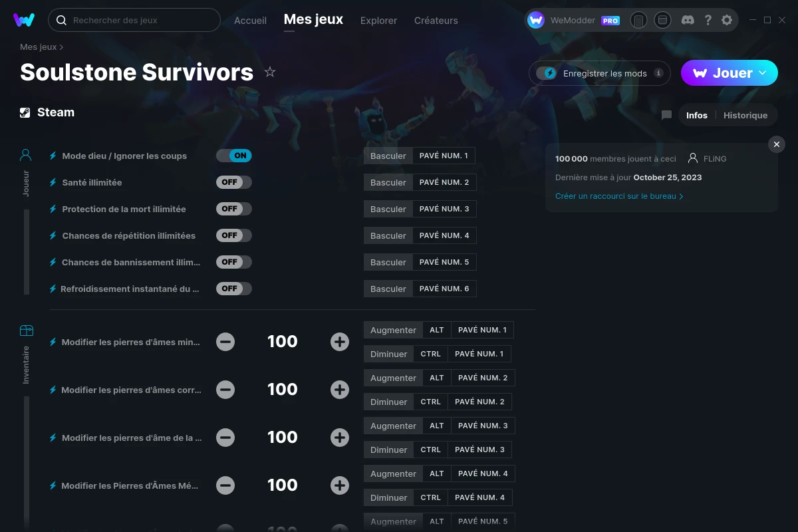Click the info icon beside Enregistrer les mods
This screenshot has width=798, height=532.
pyautogui.click(x=658, y=73)
